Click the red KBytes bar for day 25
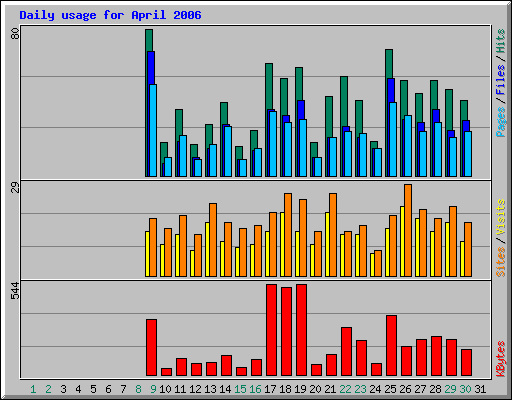 pyautogui.click(x=391, y=345)
